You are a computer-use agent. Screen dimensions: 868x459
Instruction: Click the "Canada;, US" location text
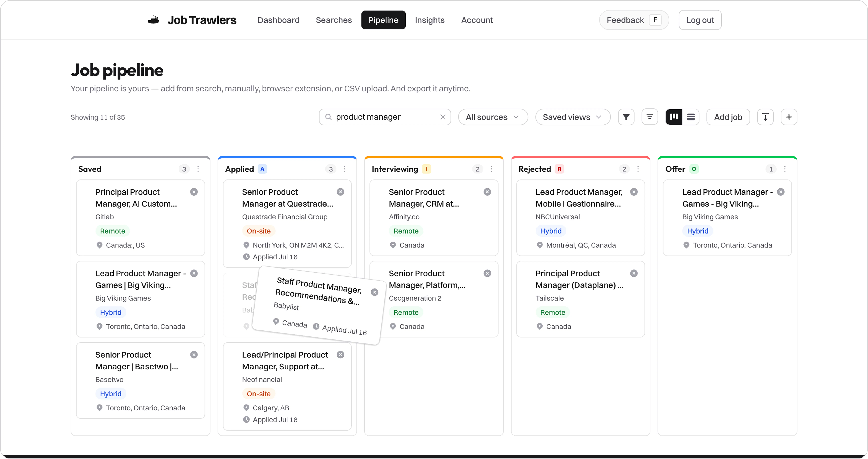[125, 245]
